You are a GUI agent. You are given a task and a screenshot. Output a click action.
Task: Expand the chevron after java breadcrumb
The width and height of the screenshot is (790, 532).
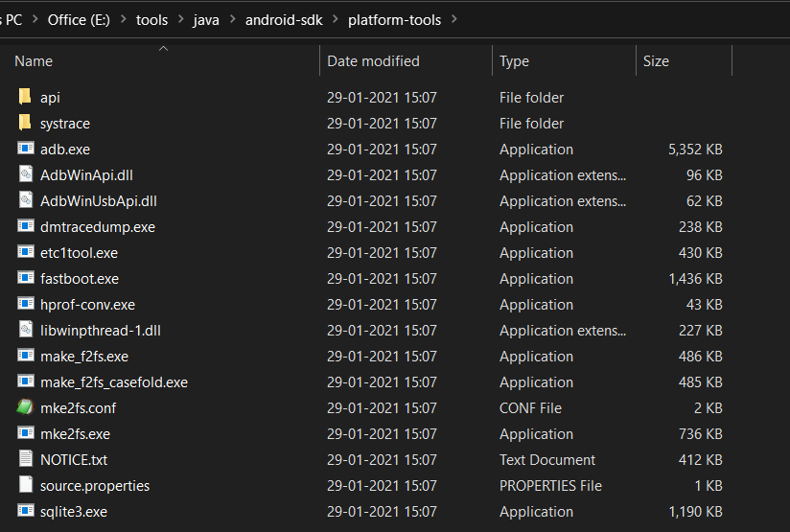(x=233, y=19)
